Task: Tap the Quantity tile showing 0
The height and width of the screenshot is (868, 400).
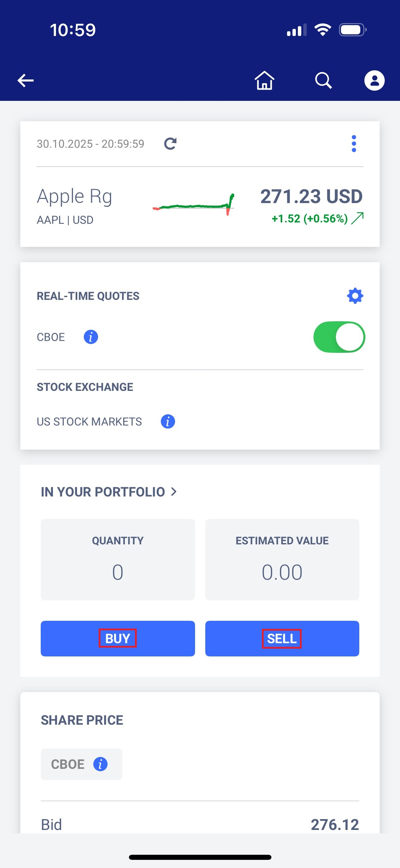Action: coord(118,559)
